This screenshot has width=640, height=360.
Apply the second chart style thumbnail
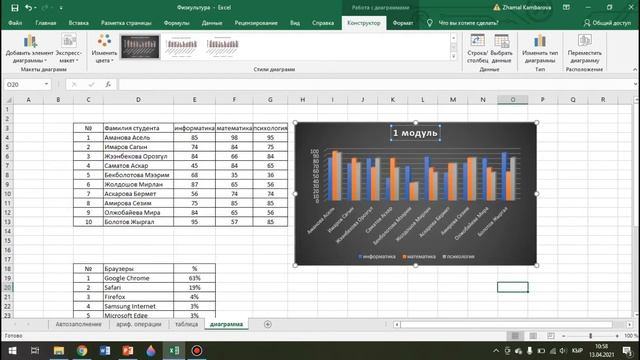[x=181, y=47]
